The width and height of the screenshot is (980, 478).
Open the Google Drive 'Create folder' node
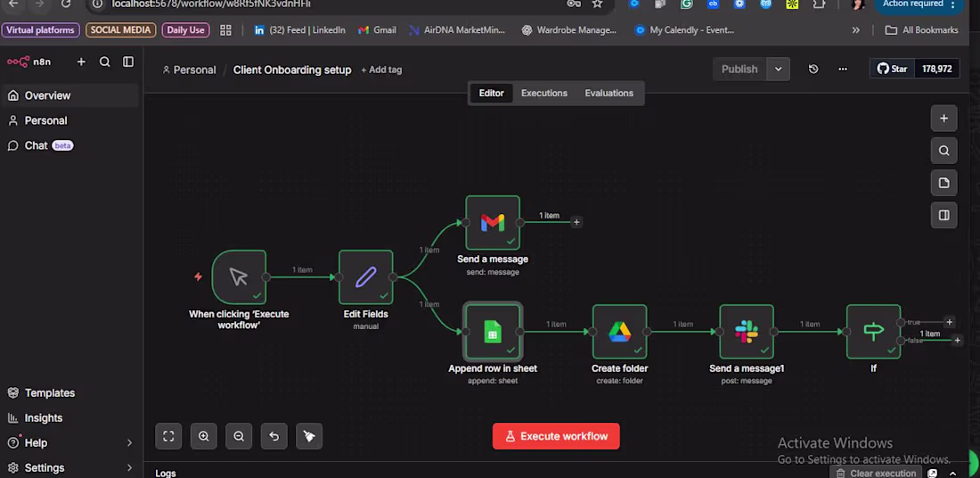coord(619,332)
